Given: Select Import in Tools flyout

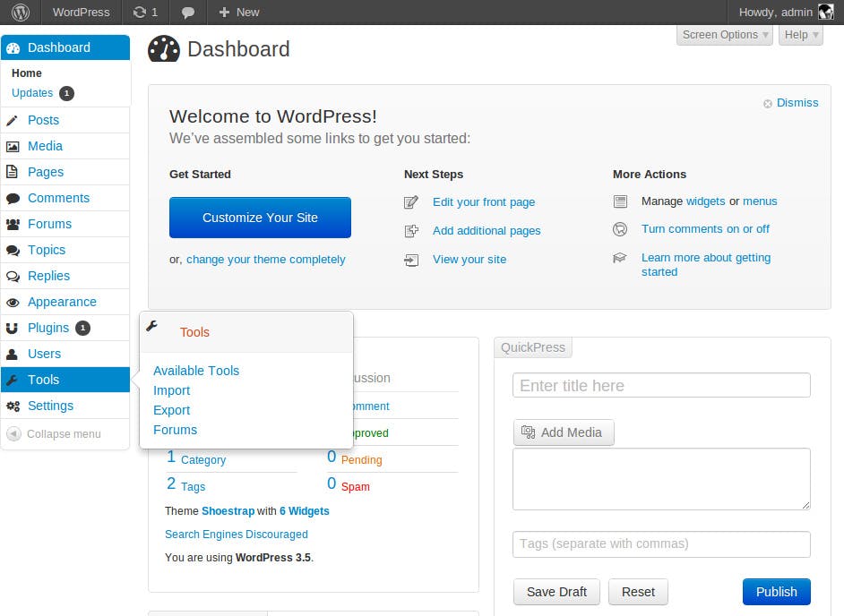Looking at the screenshot, I should point(171,390).
